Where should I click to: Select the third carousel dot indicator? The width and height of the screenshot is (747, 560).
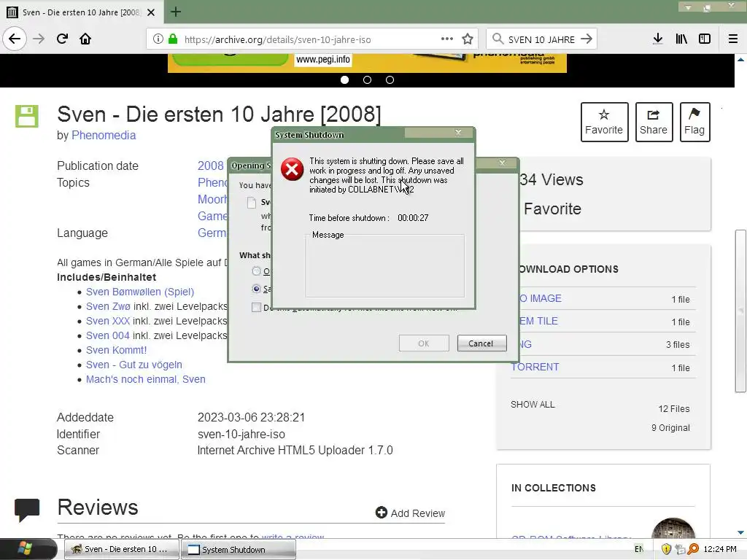tap(390, 80)
